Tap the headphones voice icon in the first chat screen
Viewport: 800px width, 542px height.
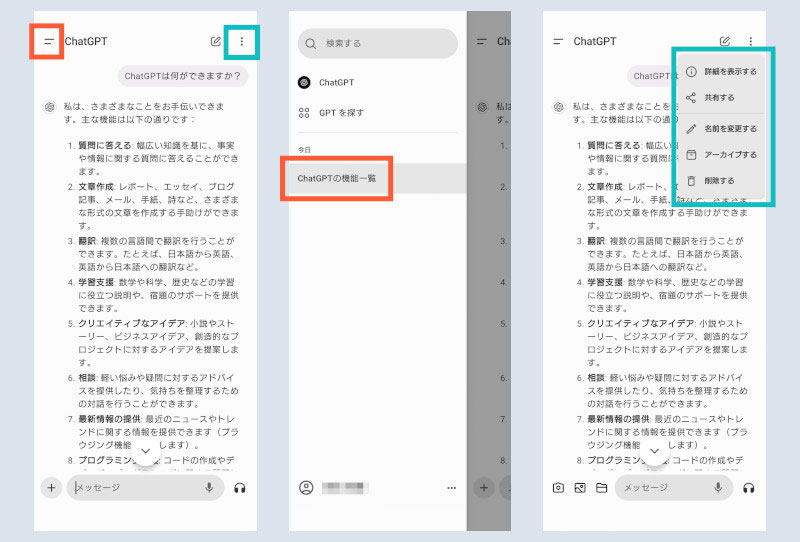click(240, 488)
